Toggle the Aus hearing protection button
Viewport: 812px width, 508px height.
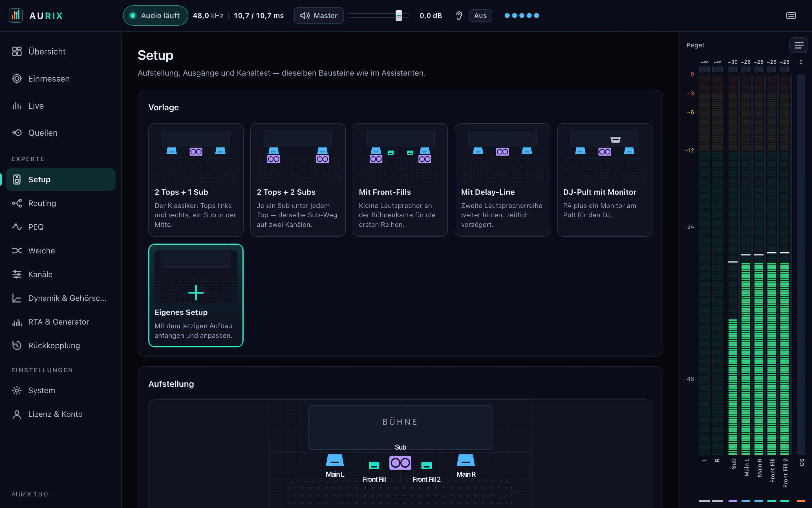point(480,16)
